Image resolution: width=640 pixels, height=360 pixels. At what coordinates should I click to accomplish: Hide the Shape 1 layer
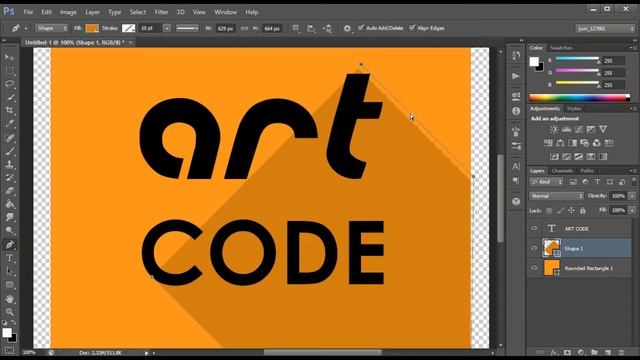[x=534, y=248]
